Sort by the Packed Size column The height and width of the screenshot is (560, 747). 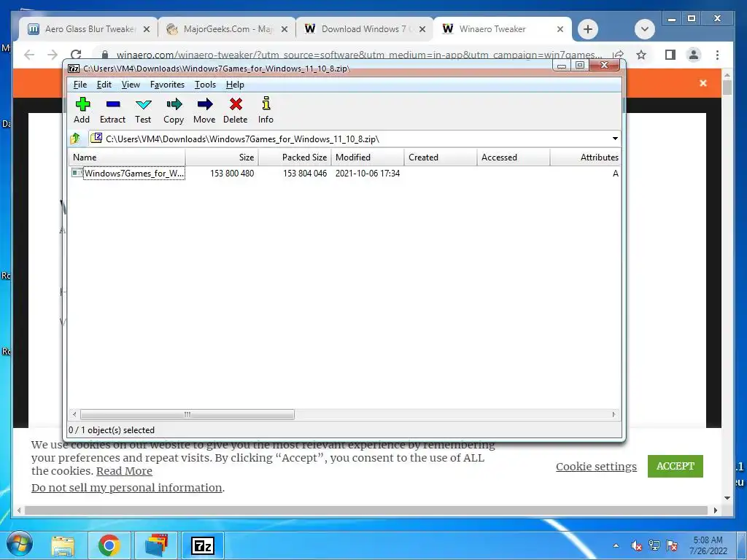click(295, 157)
